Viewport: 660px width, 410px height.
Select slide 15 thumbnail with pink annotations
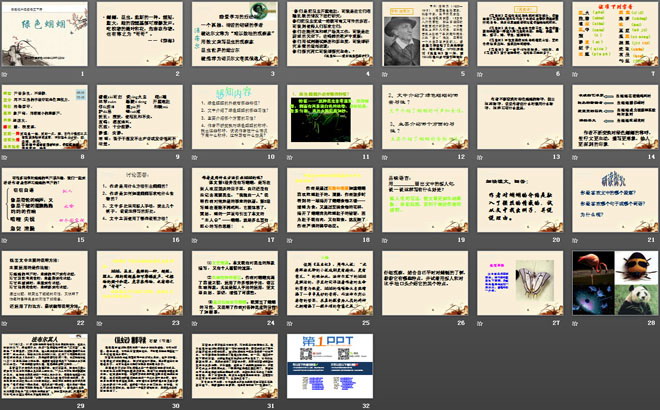[x=45, y=200]
